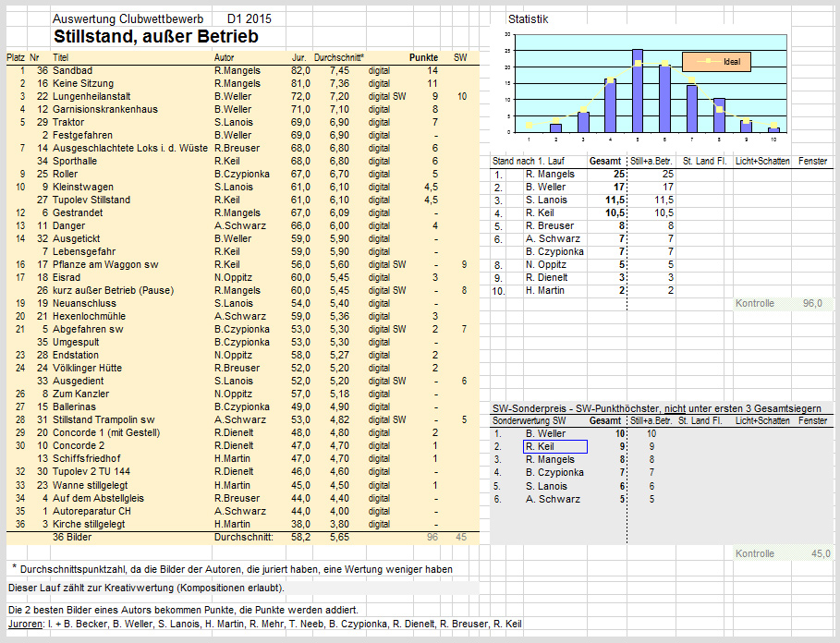The width and height of the screenshot is (840, 643).
Task: Select the "Sporthalle" title cell
Action: [75, 161]
